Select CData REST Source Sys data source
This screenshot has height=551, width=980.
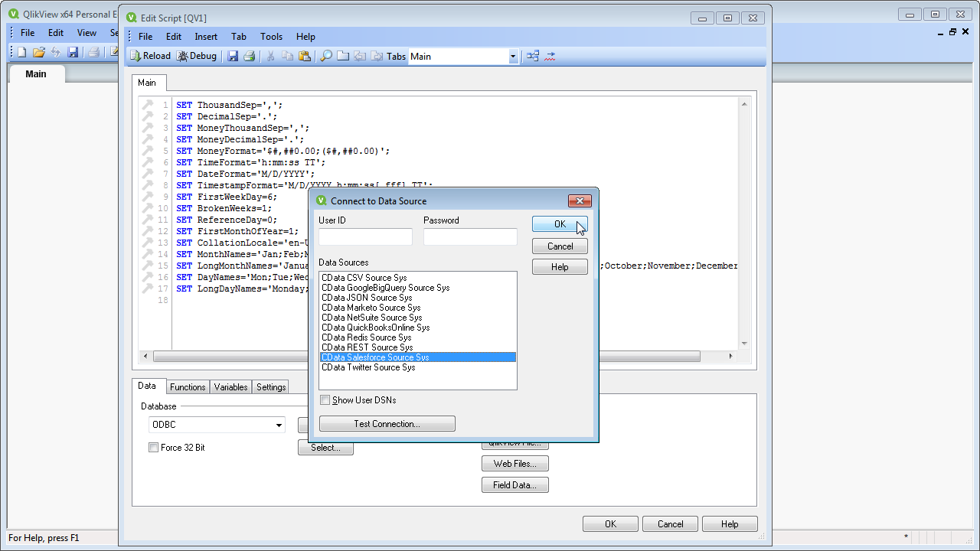pyautogui.click(x=367, y=347)
